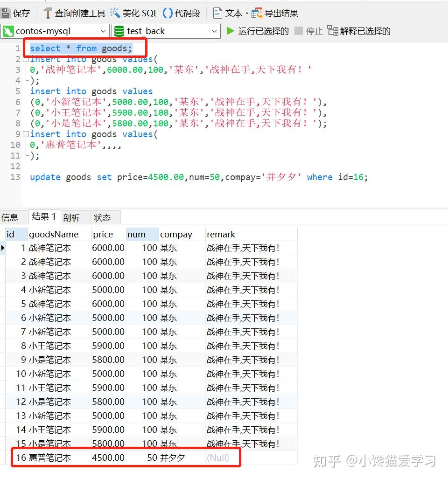Viewport: 448px width, 479px height.
Task: Open the contos-mysql connection dropdown
Action: tap(104, 31)
